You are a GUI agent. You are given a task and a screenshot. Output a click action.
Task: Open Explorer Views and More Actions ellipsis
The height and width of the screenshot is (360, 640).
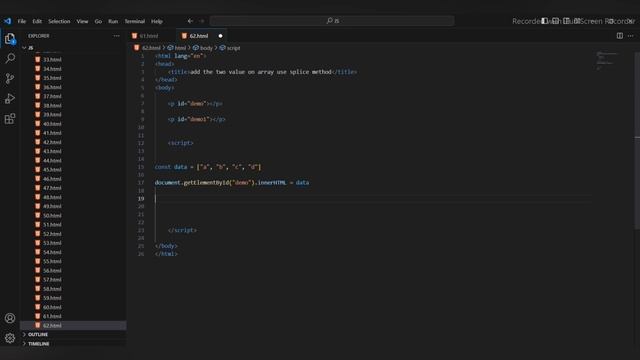point(117,36)
